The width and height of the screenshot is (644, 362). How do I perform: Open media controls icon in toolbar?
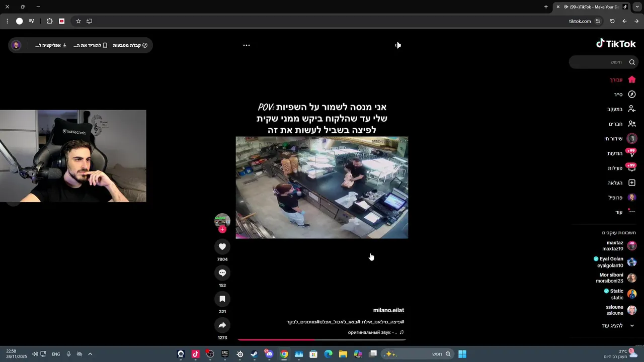click(32, 21)
